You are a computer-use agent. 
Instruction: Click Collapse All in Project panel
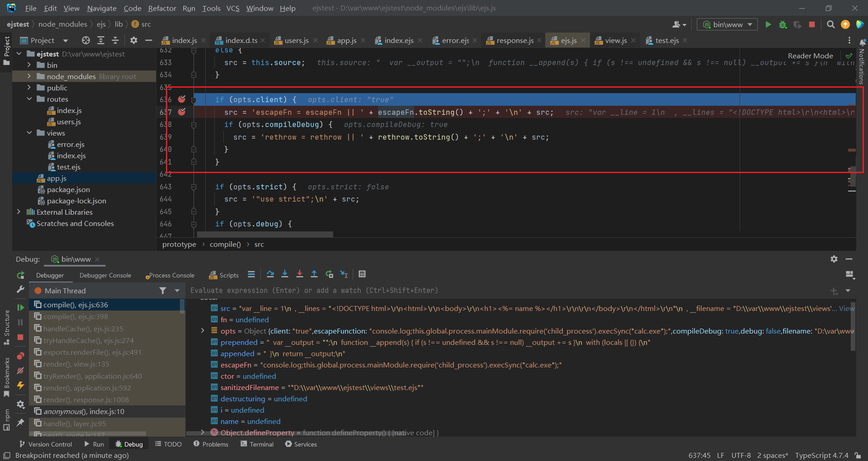pyautogui.click(x=115, y=40)
